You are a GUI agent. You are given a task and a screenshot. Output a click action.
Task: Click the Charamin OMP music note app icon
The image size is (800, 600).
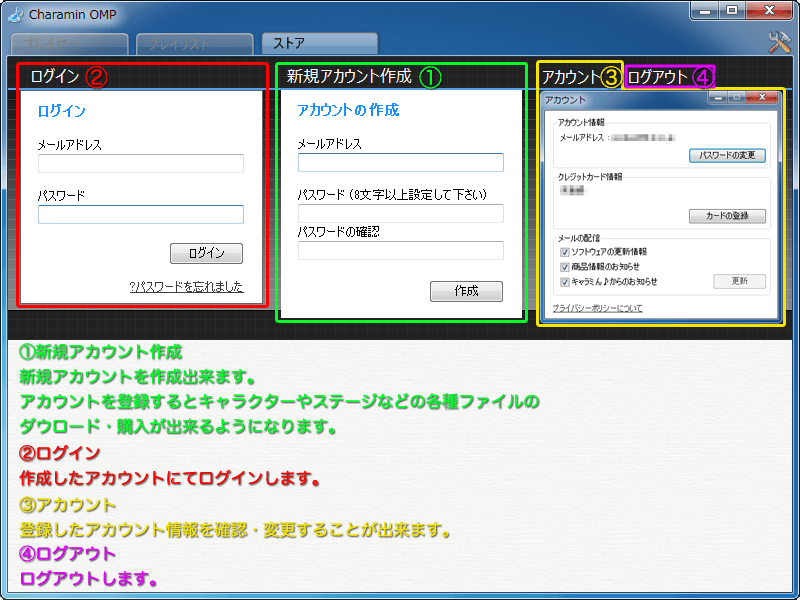coord(15,14)
